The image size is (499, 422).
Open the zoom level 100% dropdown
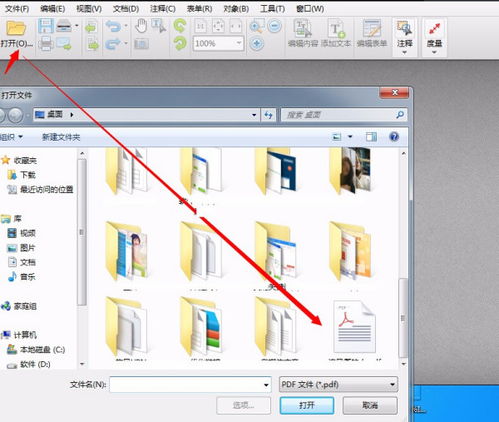pos(239,43)
